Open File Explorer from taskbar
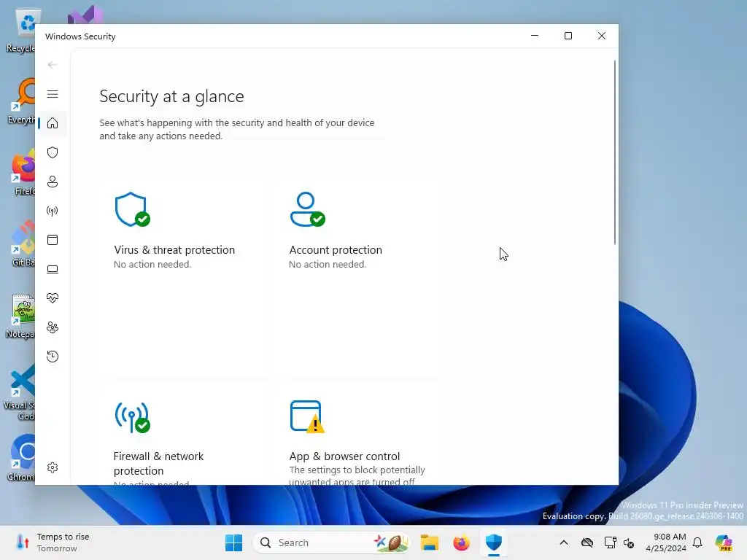The image size is (747, 560). tap(429, 542)
